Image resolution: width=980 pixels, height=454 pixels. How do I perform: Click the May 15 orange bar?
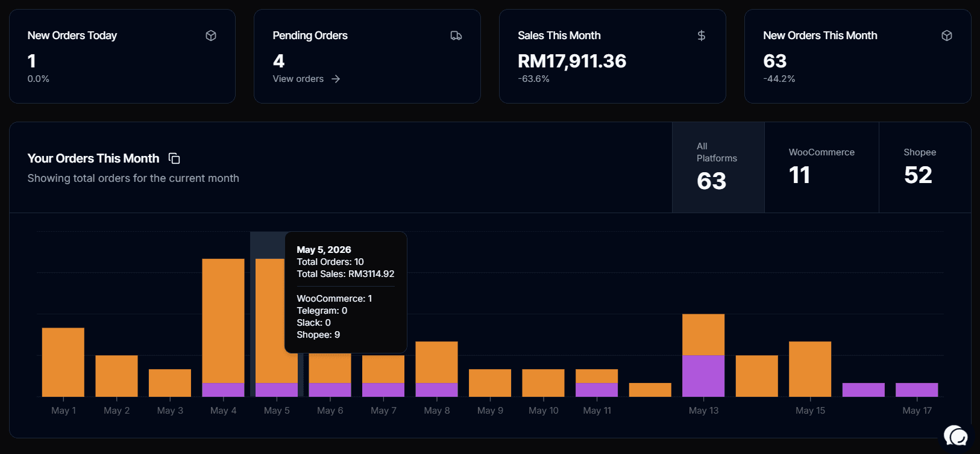coord(810,369)
